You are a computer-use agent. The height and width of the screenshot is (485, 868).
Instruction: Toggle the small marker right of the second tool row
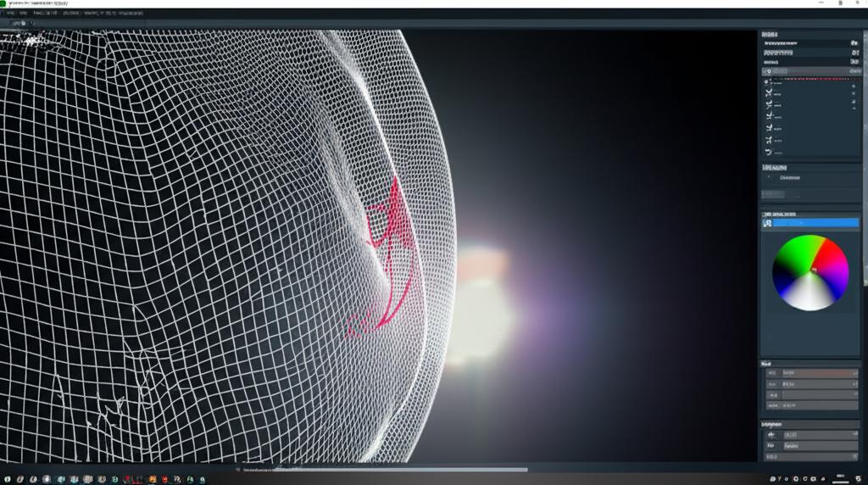854,92
